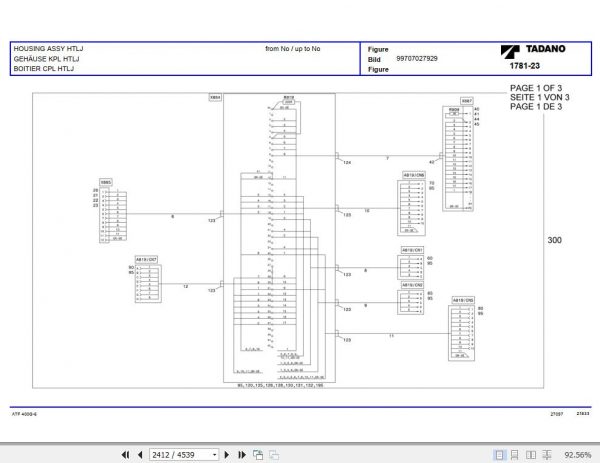Click the ATF 400G-6 footer label
This screenshot has width=600, height=463.
pyautogui.click(x=24, y=414)
